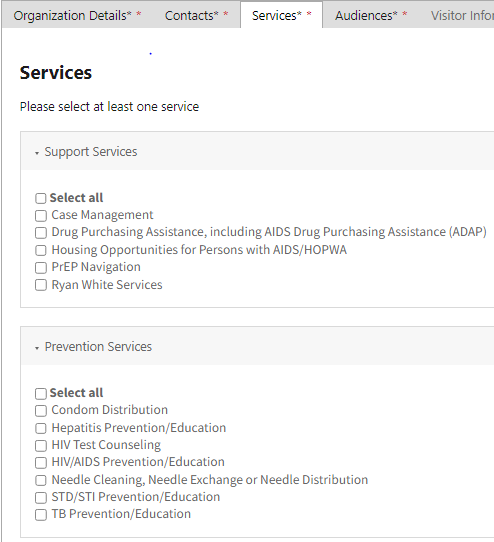Open the Visitor Information tab
494x542 pixels.
coord(462,16)
